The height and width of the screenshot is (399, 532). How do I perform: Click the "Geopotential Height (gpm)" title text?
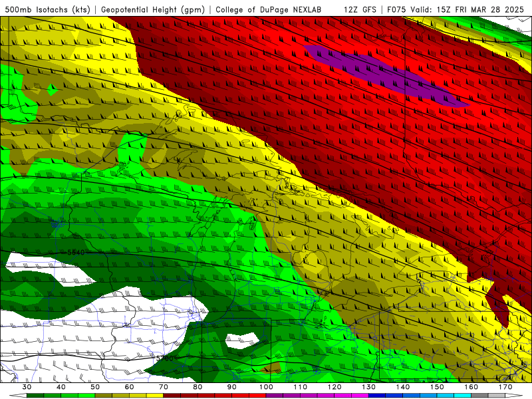153,9
